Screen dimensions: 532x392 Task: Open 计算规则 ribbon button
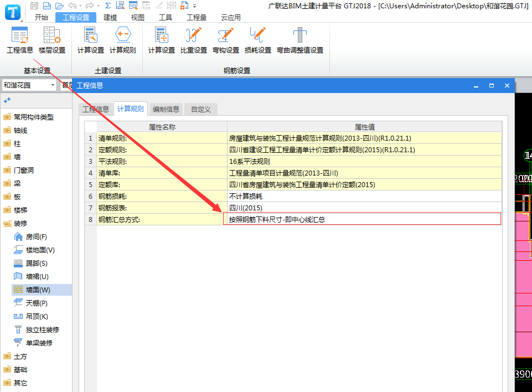[x=123, y=40]
